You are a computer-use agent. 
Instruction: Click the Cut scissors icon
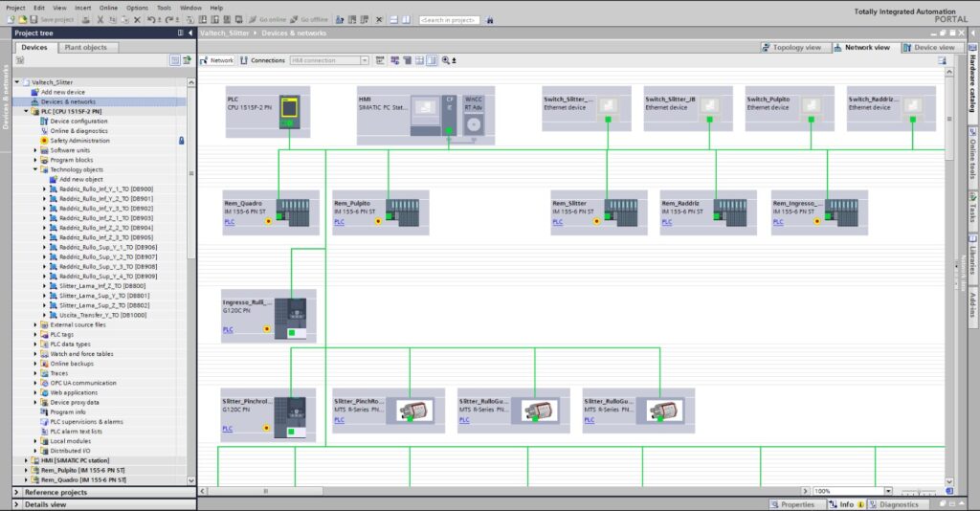[x=100, y=20]
